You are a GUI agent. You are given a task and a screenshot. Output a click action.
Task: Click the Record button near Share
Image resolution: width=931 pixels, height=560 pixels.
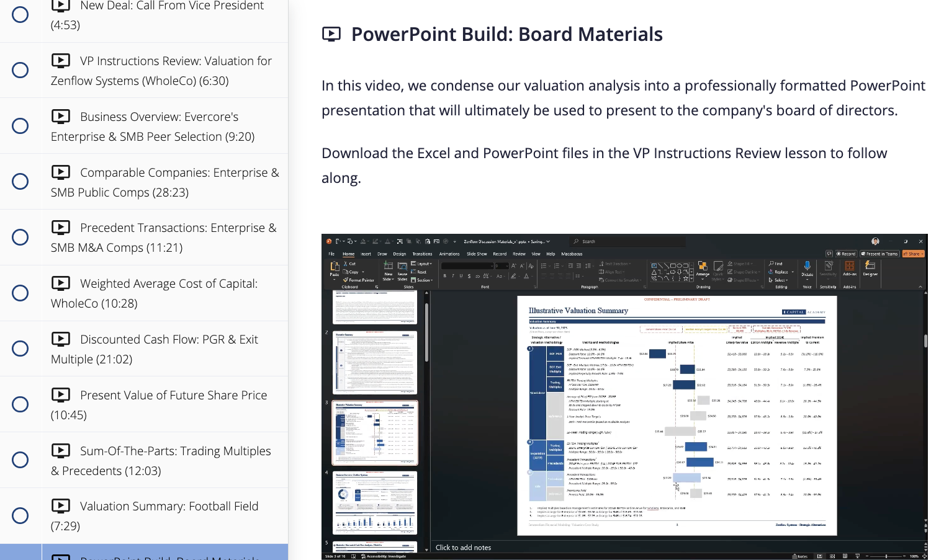click(x=846, y=254)
